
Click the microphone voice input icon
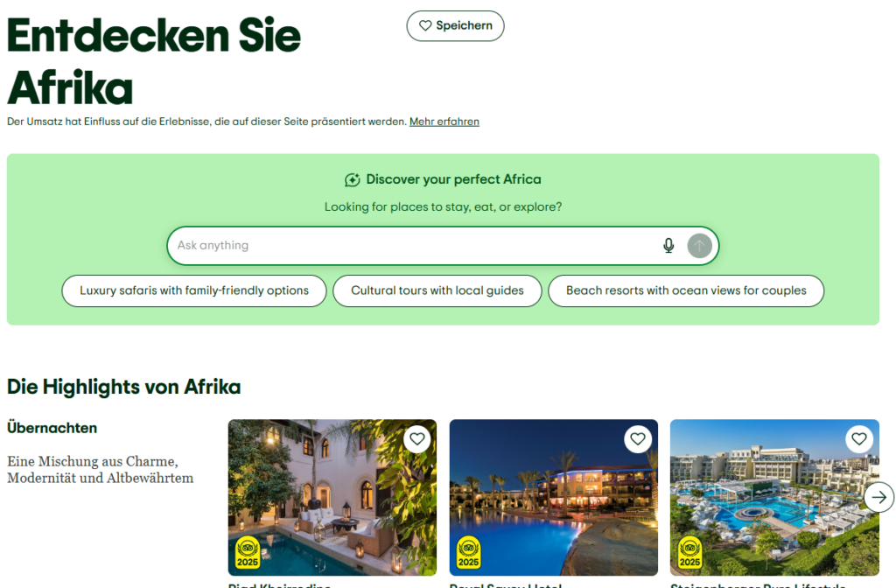(668, 246)
